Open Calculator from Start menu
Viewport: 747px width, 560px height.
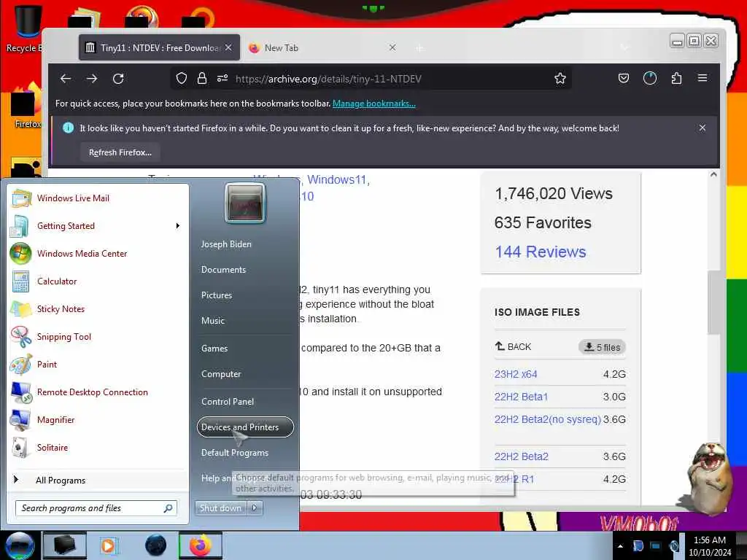pyautogui.click(x=98, y=281)
